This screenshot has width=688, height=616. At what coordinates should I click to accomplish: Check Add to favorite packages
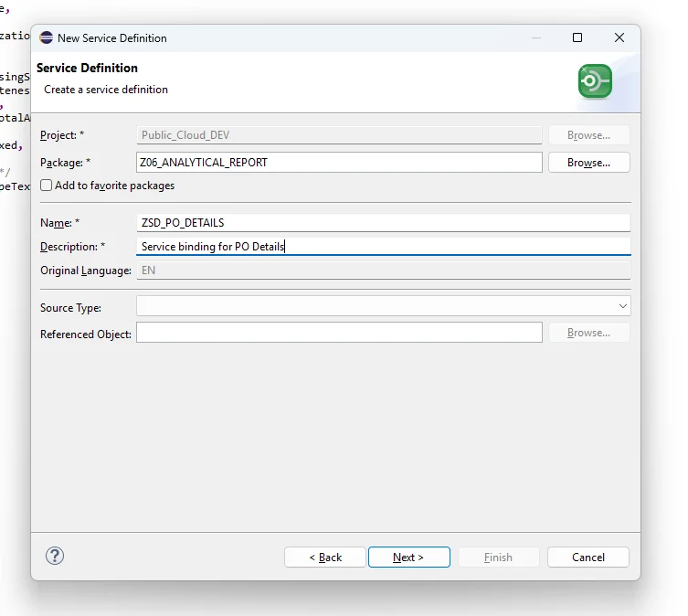[x=46, y=186]
